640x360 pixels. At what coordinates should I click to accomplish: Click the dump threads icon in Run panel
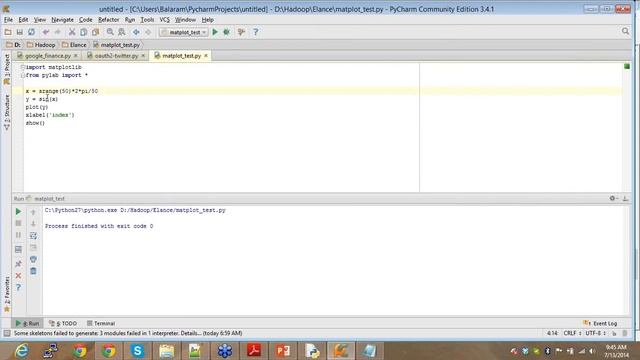[x=18, y=249]
